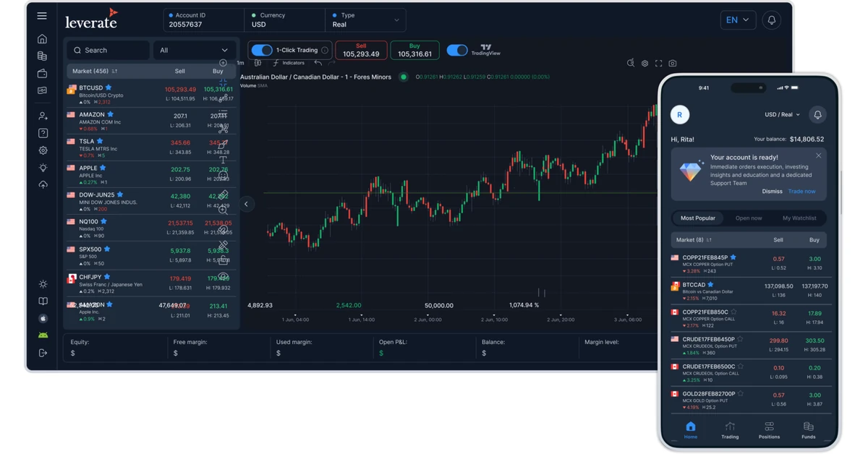Enter fullscreen chart mode
This screenshot has width=868, height=454.
[658, 64]
